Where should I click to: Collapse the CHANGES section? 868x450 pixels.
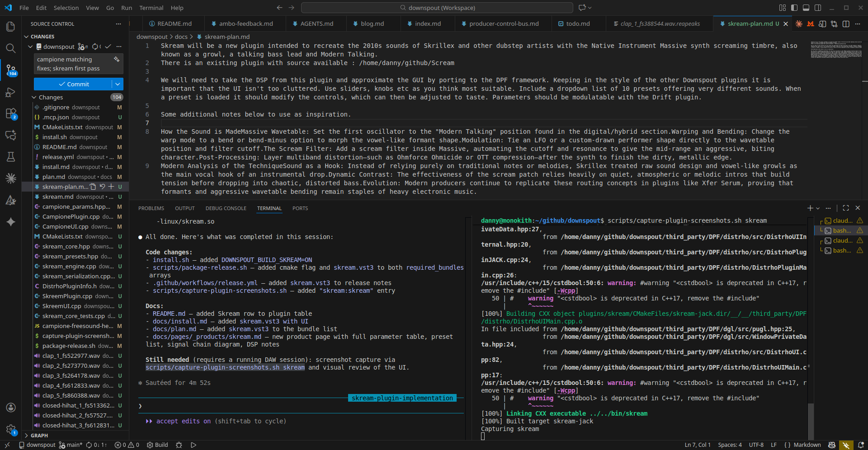pyautogui.click(x=26, y=37)
